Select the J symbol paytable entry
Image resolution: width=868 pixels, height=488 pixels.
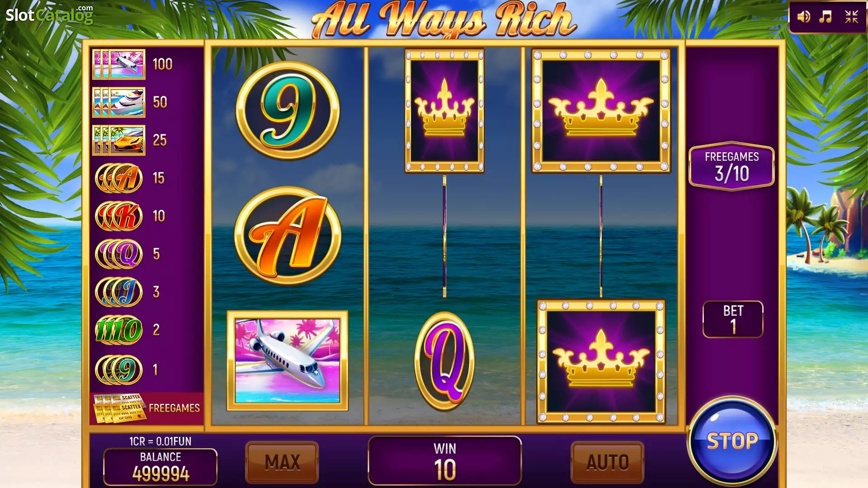coord(119,292)
